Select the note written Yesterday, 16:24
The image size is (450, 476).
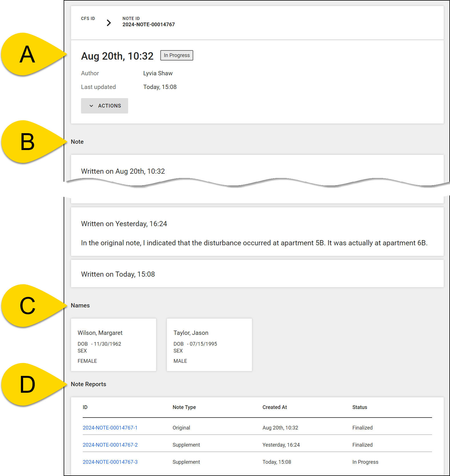(x=257, y=232)
